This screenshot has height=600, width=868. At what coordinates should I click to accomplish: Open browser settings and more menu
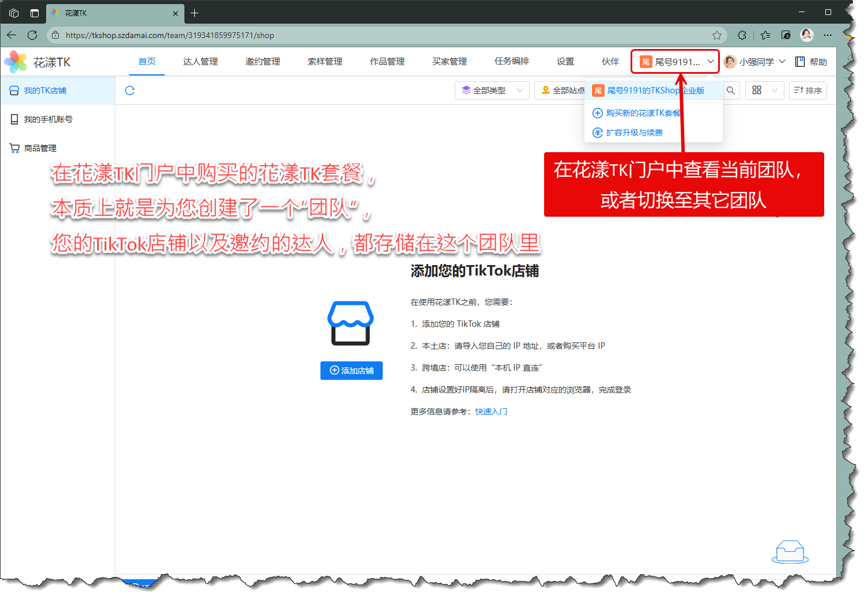pos(828,35)
